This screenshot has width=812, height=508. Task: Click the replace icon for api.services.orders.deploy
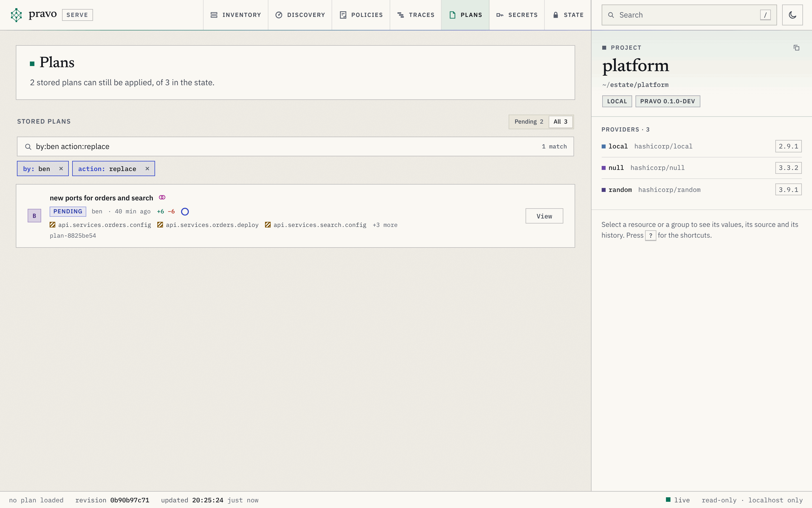coord(160,225)
